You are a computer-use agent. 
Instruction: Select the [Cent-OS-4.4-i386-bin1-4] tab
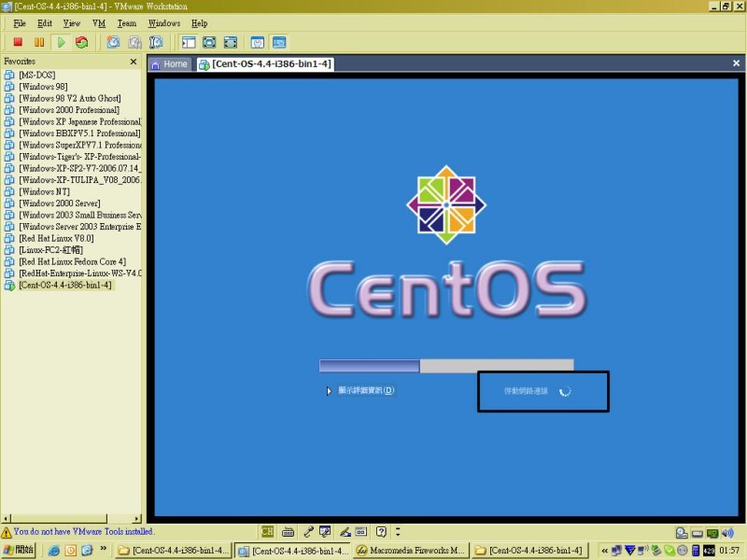point(266,64)
